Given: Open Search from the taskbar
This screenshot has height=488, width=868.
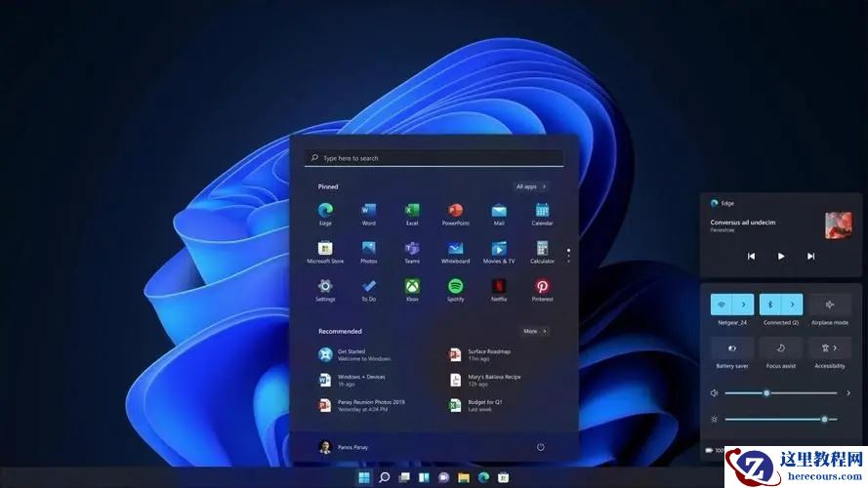Looking at the screenshot, I should 384,477.
